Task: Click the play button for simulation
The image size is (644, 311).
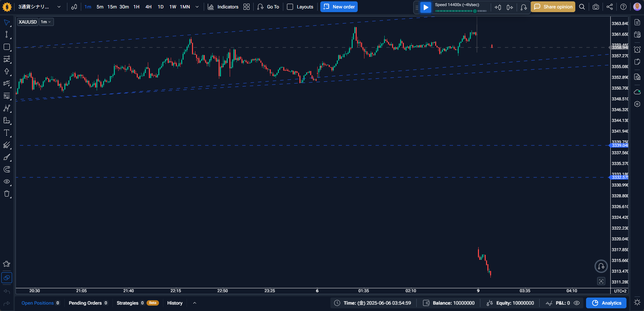Action: click(426, 7)
